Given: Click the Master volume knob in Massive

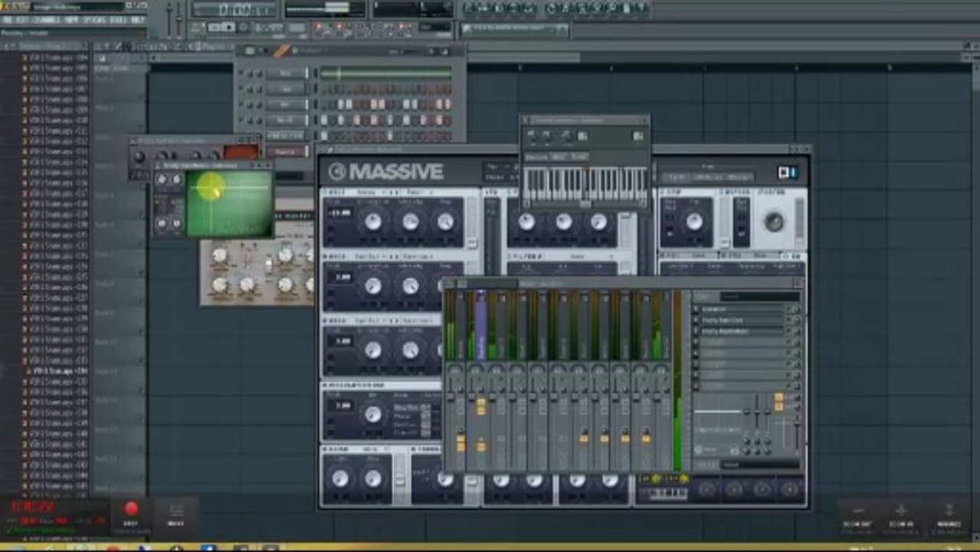Looking at the screenshot, I should pos(774,222).
